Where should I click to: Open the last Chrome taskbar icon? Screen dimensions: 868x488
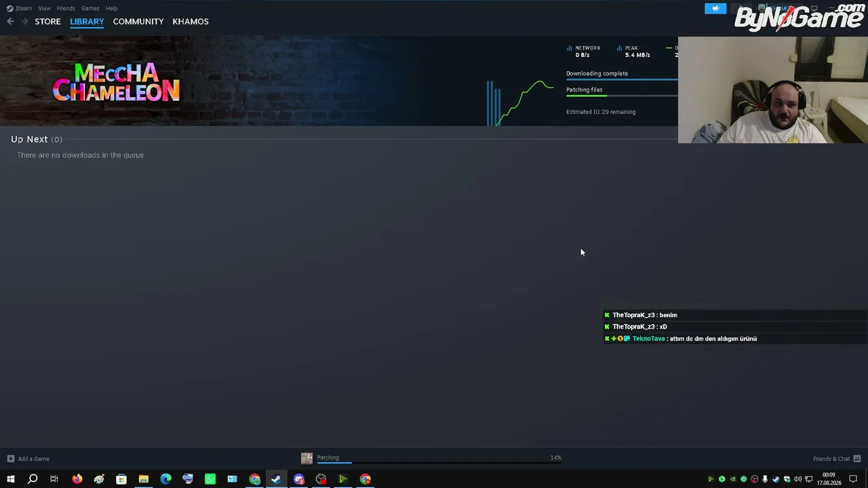click(x=366, y=479)
